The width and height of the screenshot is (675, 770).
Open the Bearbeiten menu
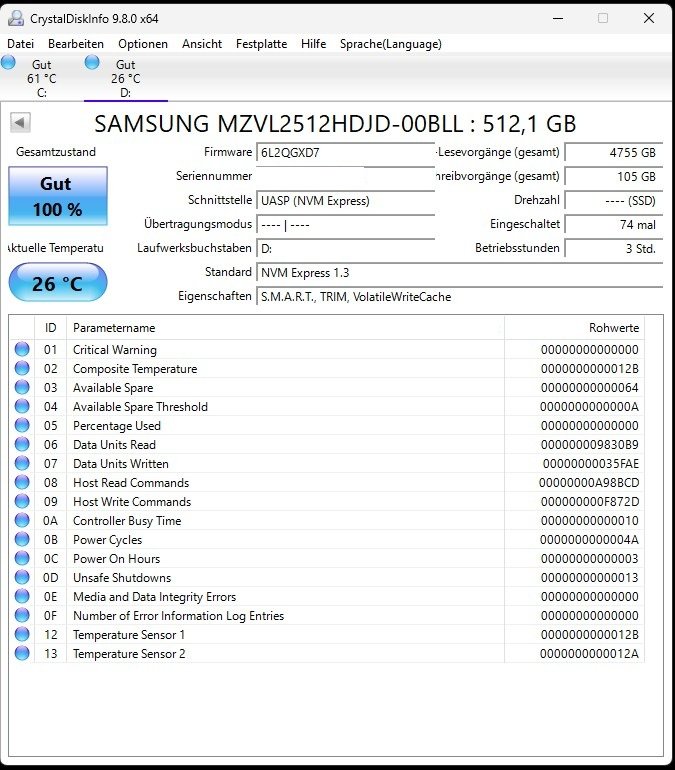coord(76,44)
